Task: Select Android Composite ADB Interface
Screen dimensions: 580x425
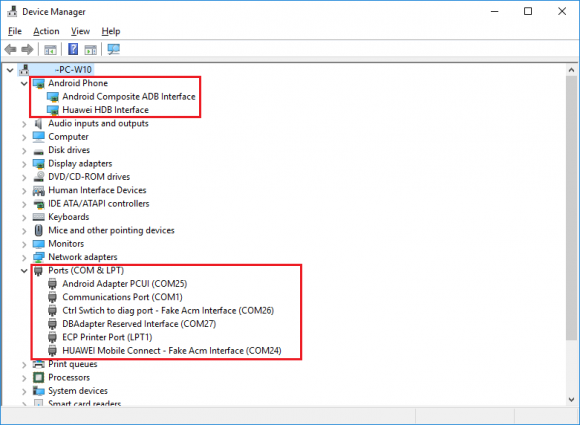Action: pos(129,97)
